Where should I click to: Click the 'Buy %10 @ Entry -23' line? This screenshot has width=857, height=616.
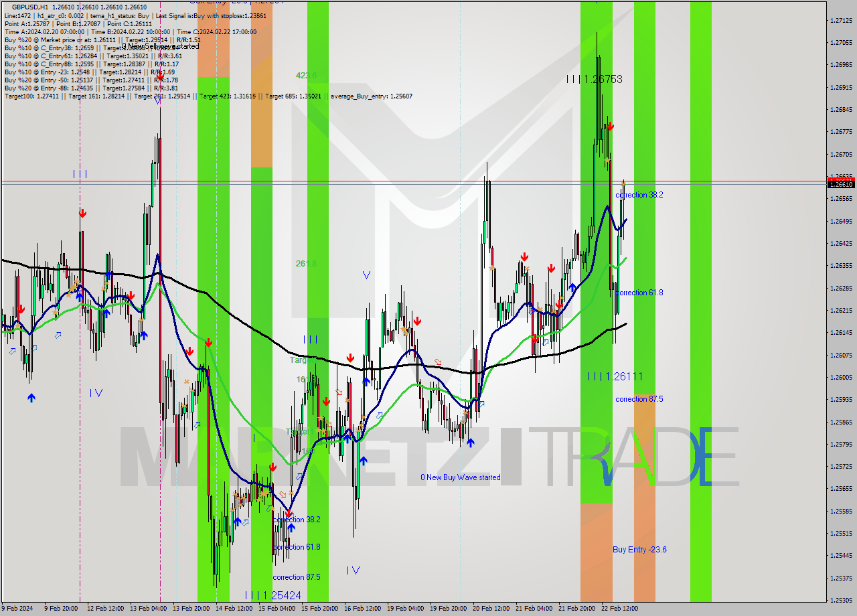89,72
